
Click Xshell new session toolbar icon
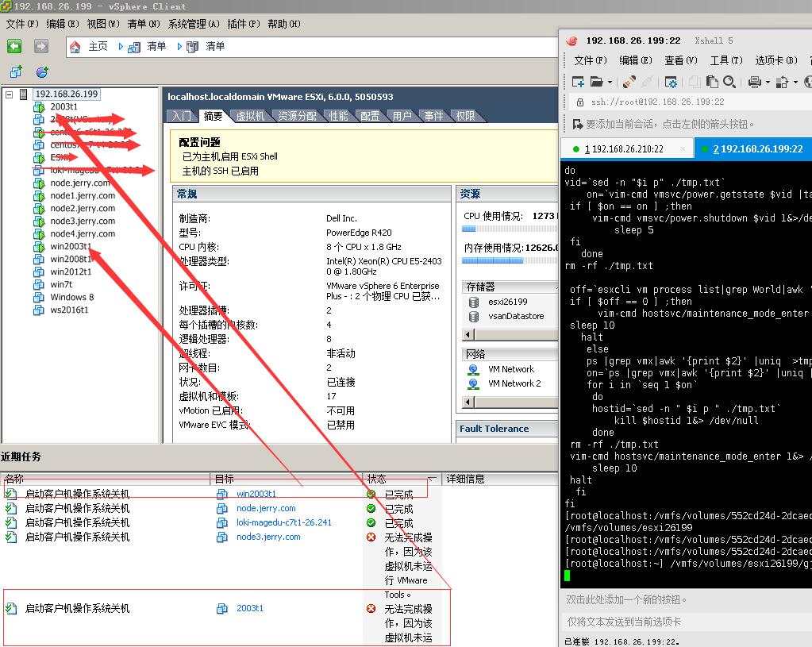click(578, 82)
